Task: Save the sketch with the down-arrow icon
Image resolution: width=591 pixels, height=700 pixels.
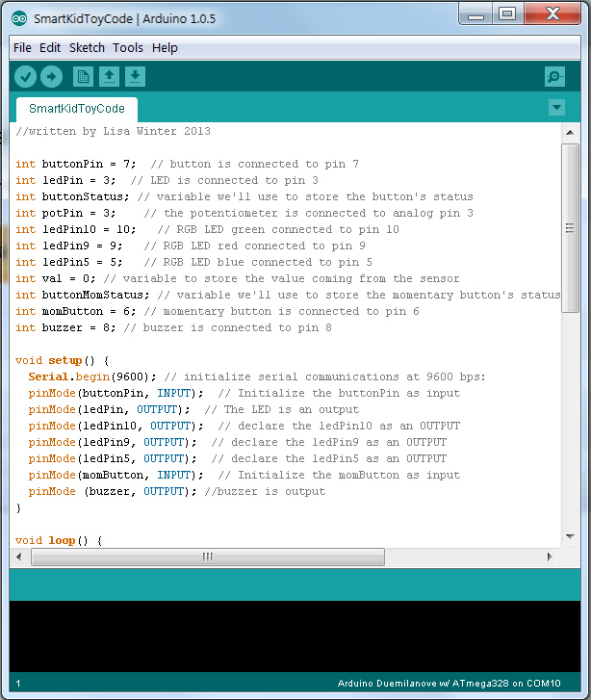Action: [135, 77]
